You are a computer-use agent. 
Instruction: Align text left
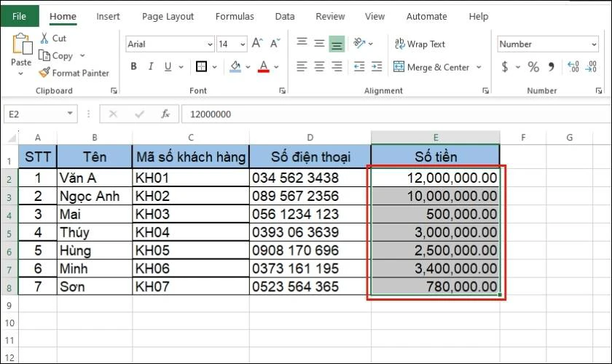pos(302,67)
